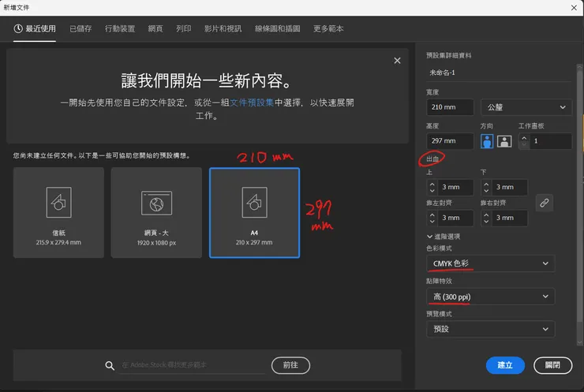
Task: Collapse the 進階選項 section
Action: 444,237
